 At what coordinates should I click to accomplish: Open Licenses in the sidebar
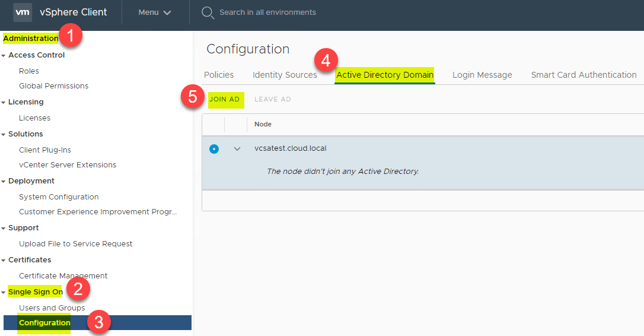(34, 118)
